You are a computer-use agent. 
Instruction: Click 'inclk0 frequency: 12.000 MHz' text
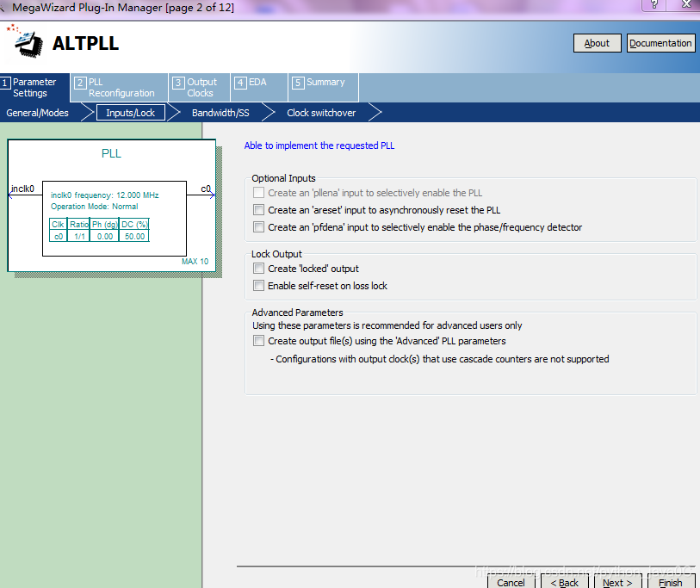click(x=104, y=195)
